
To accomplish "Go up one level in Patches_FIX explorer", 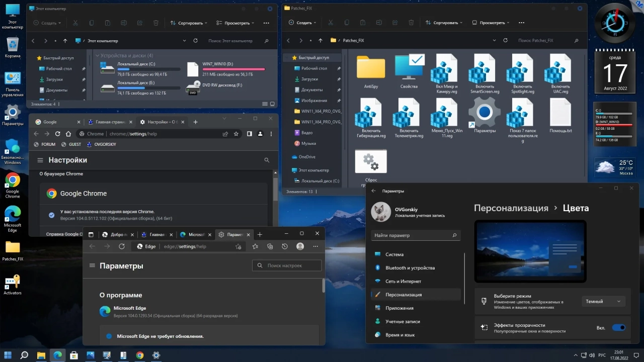I will [x=320, y=40].
